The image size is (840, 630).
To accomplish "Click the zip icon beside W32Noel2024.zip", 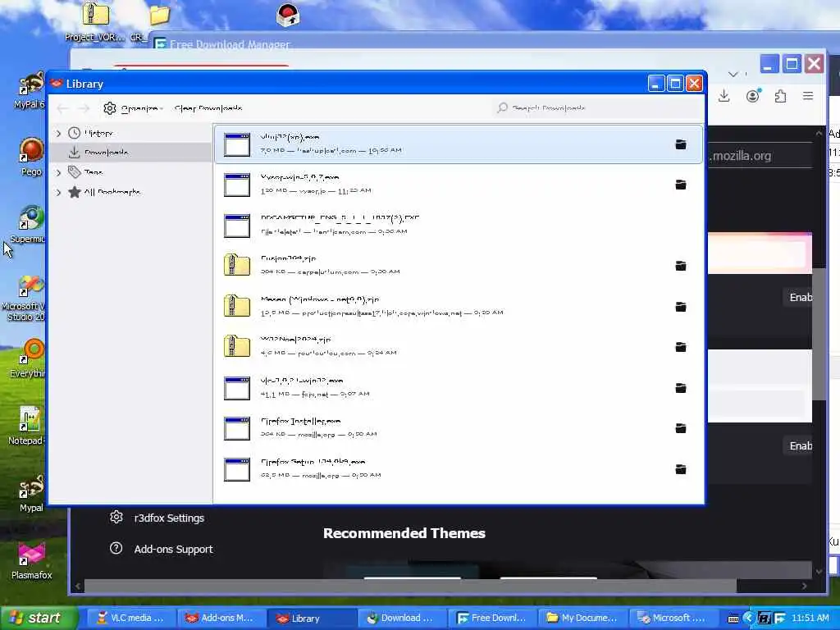I will tap(237, 346).
